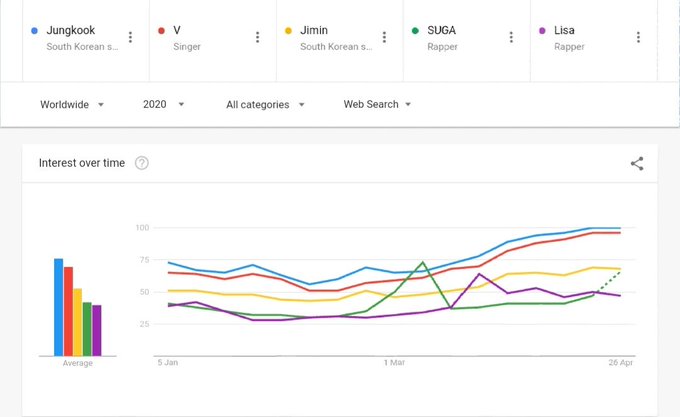680x417 pixels.
Task: Open the three-dot menu for Lisa
Action: 638,37
